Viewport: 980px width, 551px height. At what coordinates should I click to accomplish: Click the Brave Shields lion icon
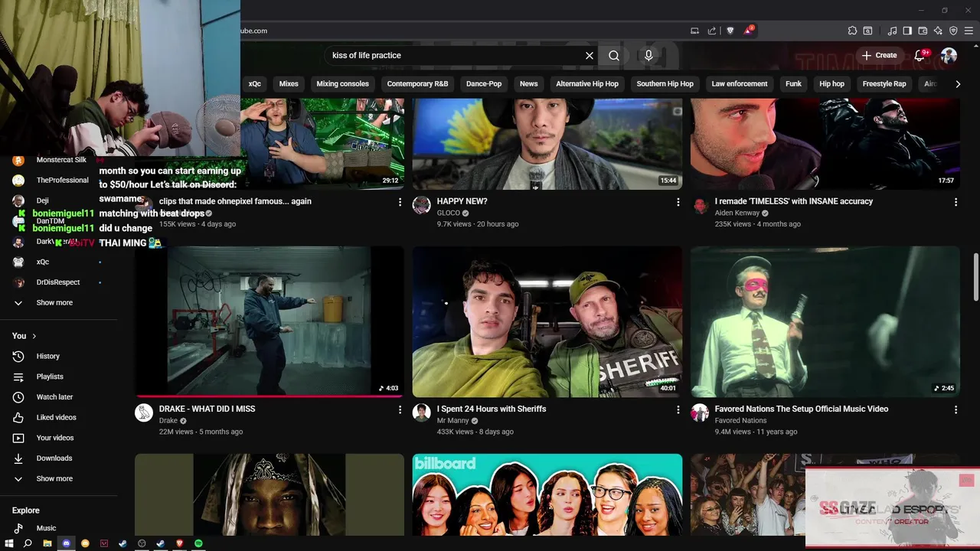tap(730, 31)
